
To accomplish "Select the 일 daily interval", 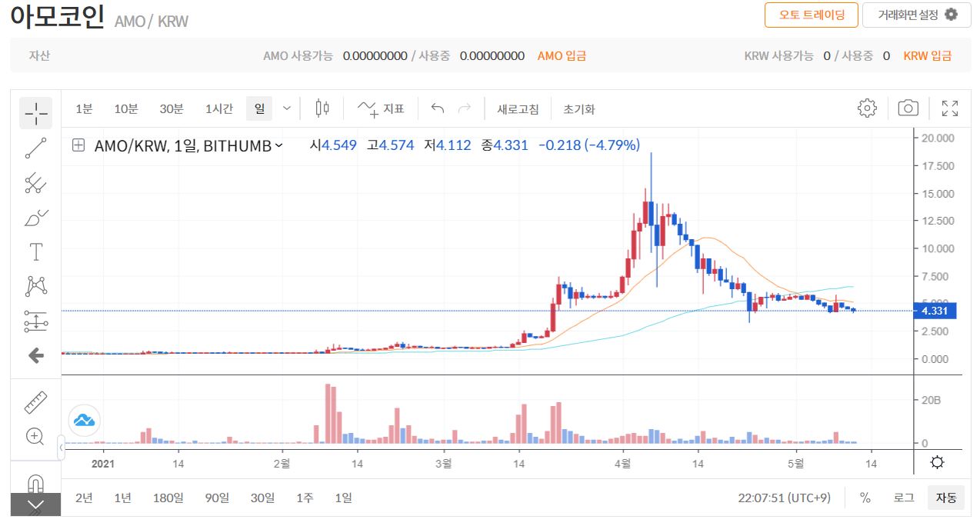I will pyautogui.click(x=260, y=108).
